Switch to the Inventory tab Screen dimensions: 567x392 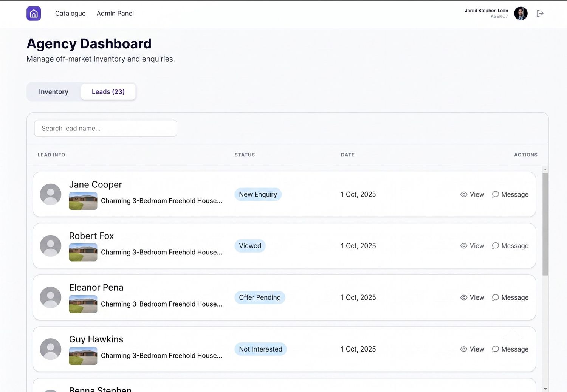click(54, 92)
